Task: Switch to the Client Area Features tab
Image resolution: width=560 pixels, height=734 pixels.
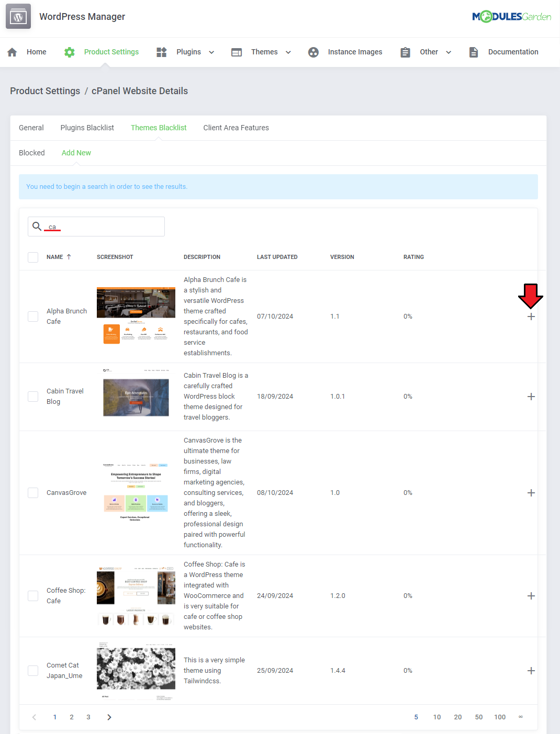Action: 236,128
